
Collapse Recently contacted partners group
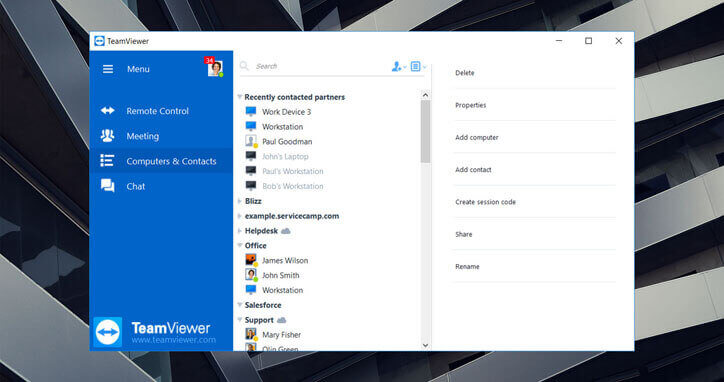point(240,97)
